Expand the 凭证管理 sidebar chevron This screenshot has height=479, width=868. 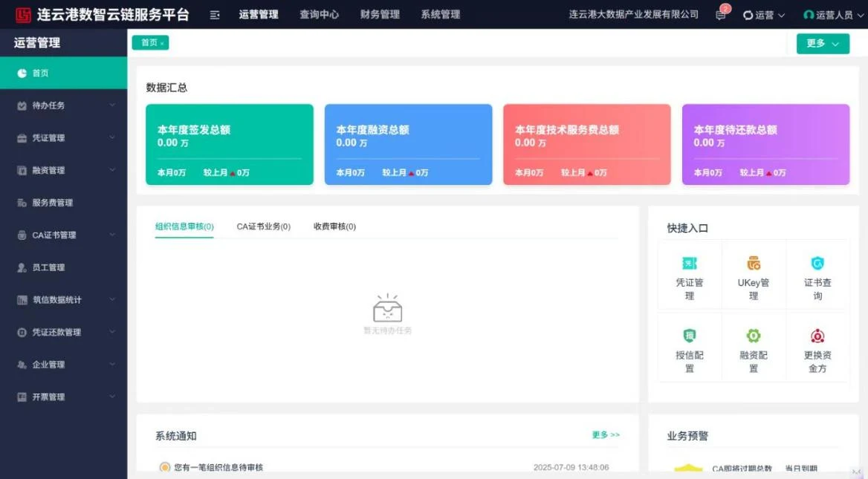click(x=112, y=137)
